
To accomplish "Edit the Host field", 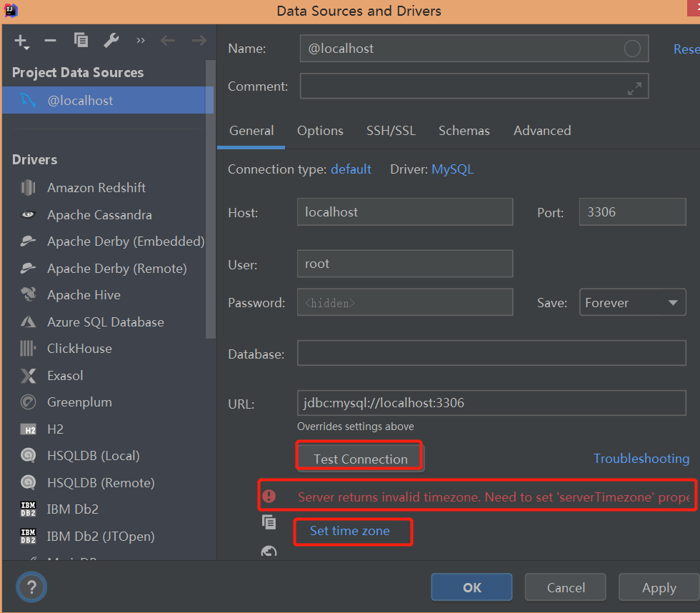I will click(x=405, y=212).
